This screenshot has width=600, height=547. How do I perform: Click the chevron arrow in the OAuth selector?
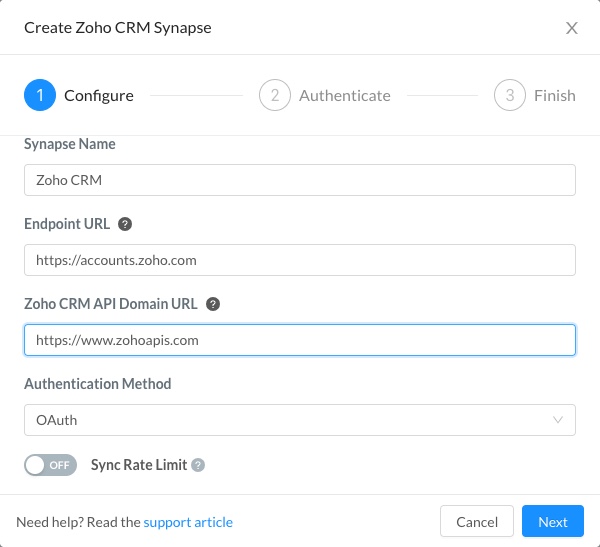(558, 420)
